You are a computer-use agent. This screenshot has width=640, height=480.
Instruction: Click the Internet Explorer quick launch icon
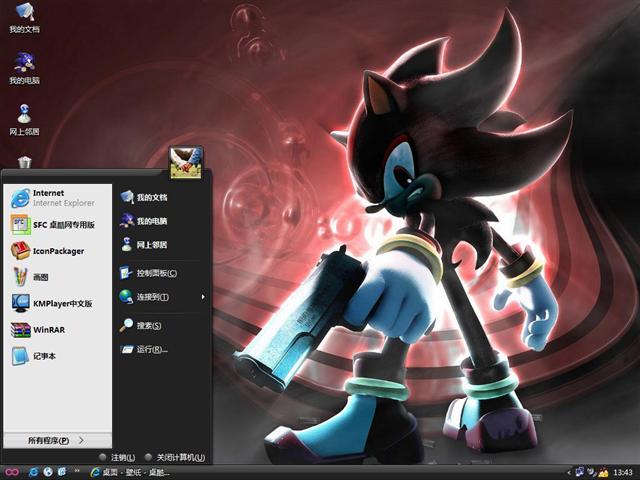tap(34, 472)
